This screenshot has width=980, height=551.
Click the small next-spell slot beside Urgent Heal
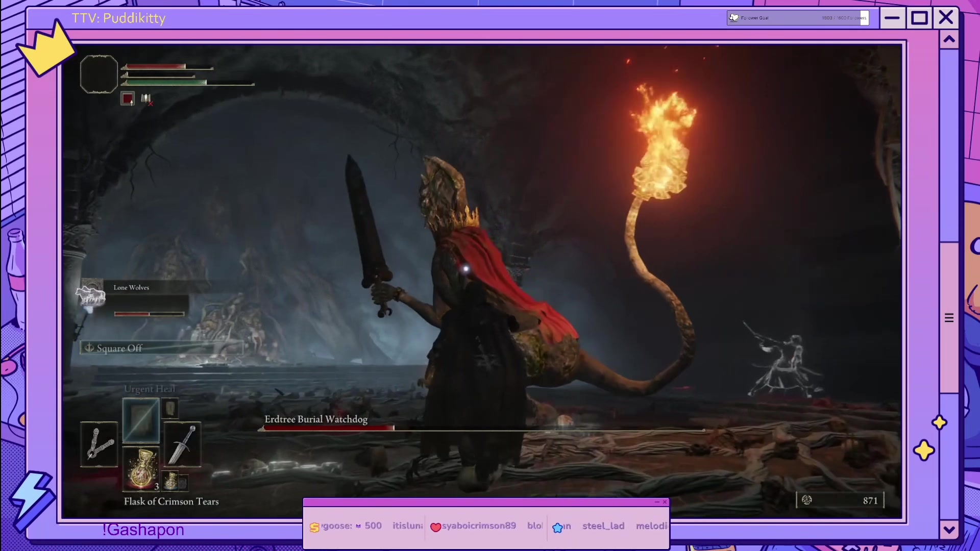(x=170, y=408)
